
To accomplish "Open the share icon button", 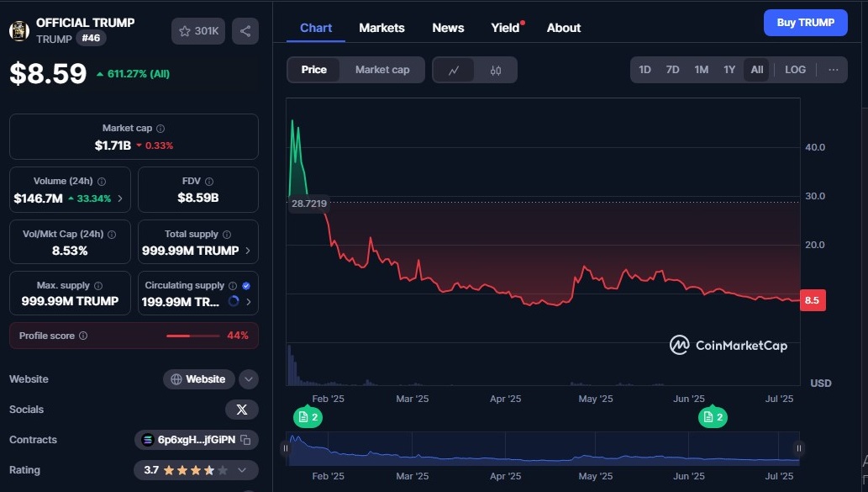I will point(245,31).
